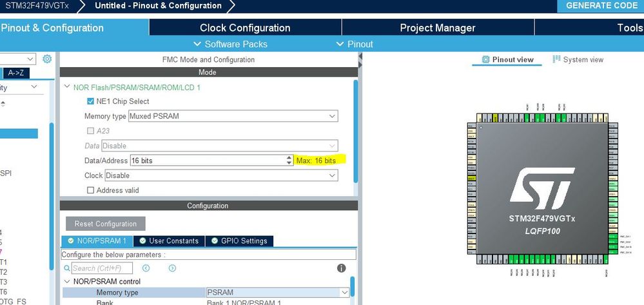The image size is (644, 305).
Task: Select the NOR/PSRAM 1 tab
Action: click(97, 241)
